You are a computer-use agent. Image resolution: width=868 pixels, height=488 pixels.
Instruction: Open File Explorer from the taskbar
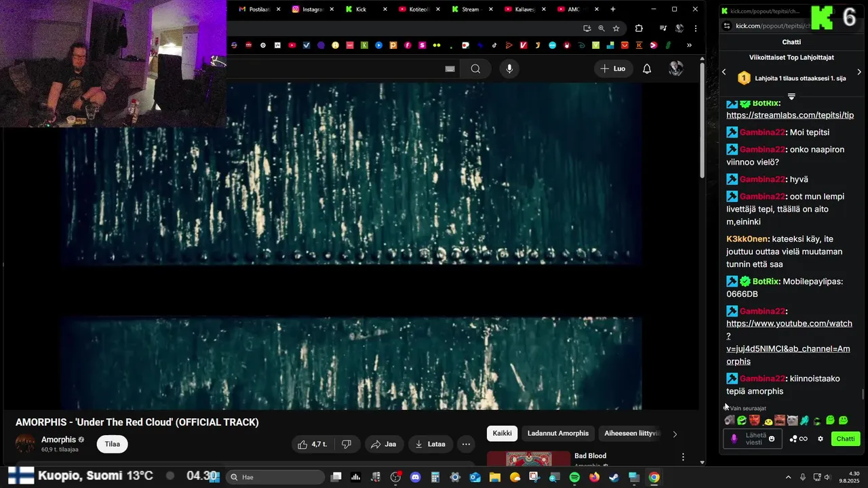point(495,477)
